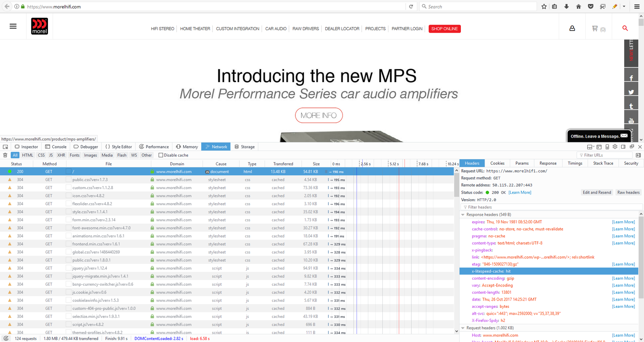
Task: Switch to the Console tab
Action: click(x=56, y=147)
